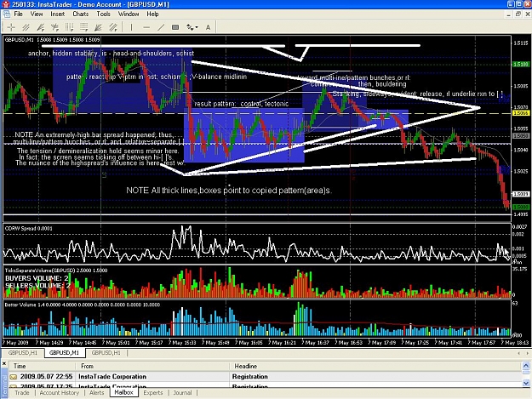Sort mailbox by the Time column header
The height and width of the screenshot is (399, 532).
(42, 366)
